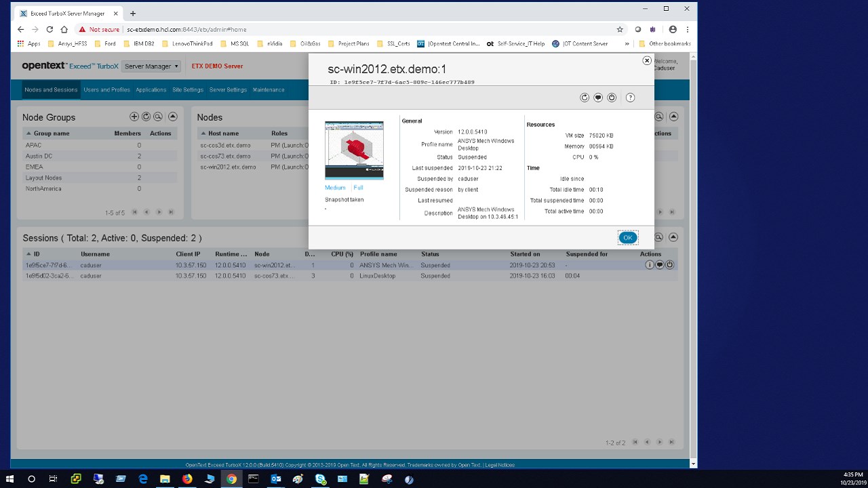Image resolution: width=868 pixels, height=488 pixels.
Task: Click the session snapshot thumbnail
Action: pyautogui.click(x=354, y=150)
